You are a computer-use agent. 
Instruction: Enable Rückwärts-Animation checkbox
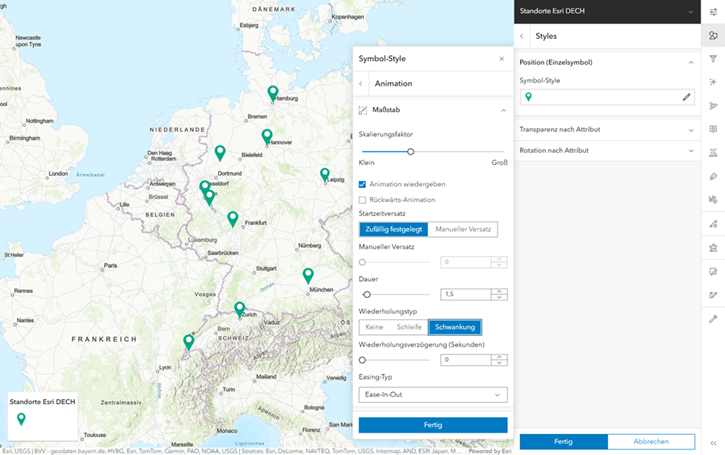[362, 200]
